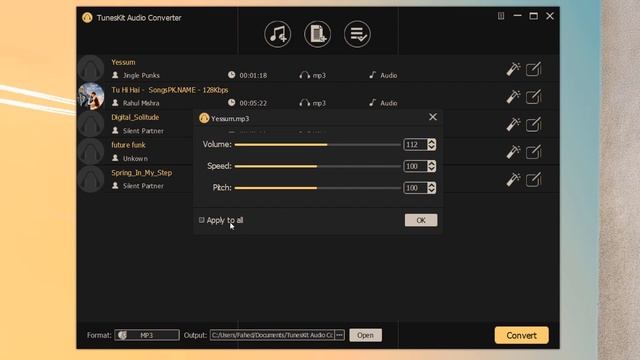Click the Rahul Mehra artist text
The image size is (640, 360).
(141, 103)
